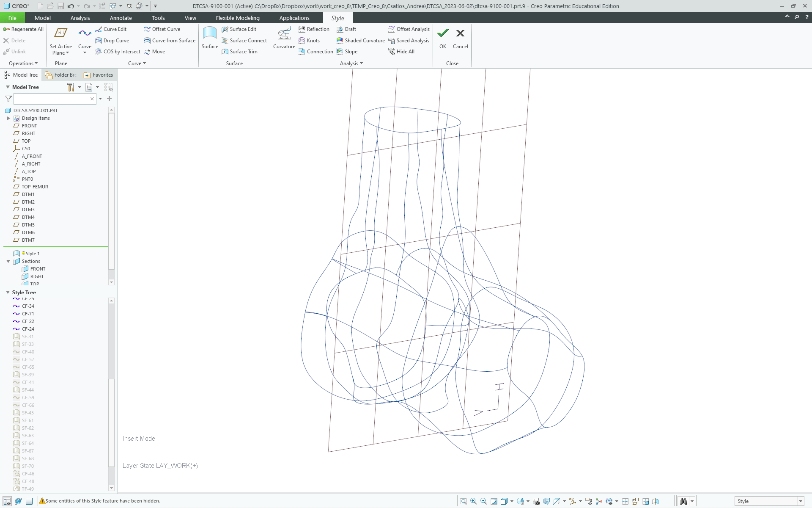Expand the Design Items node
812x508 pixels.
pyautogui.click(x=8, y=118)
